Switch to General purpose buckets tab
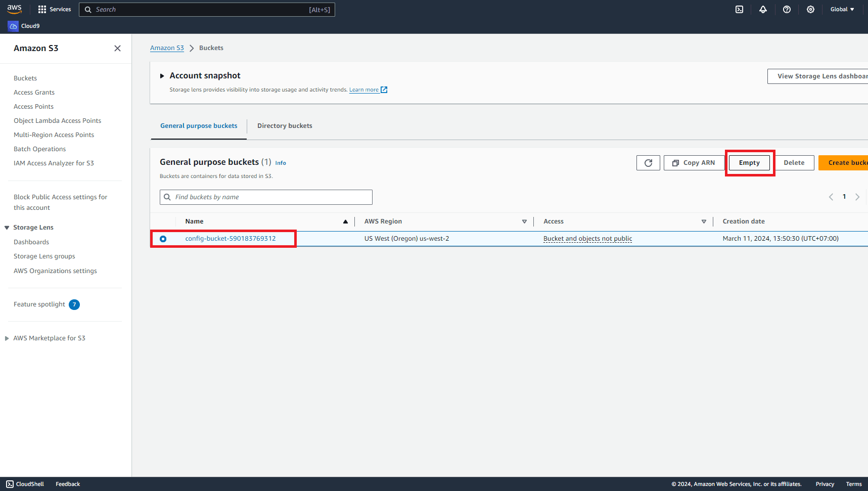868x491 pixels. (x=199, y=126)
